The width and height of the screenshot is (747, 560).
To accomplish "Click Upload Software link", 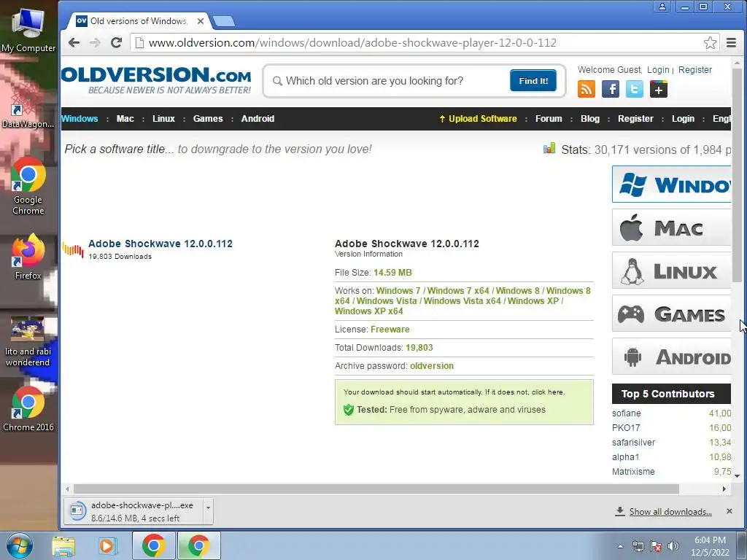I will 478,119.
